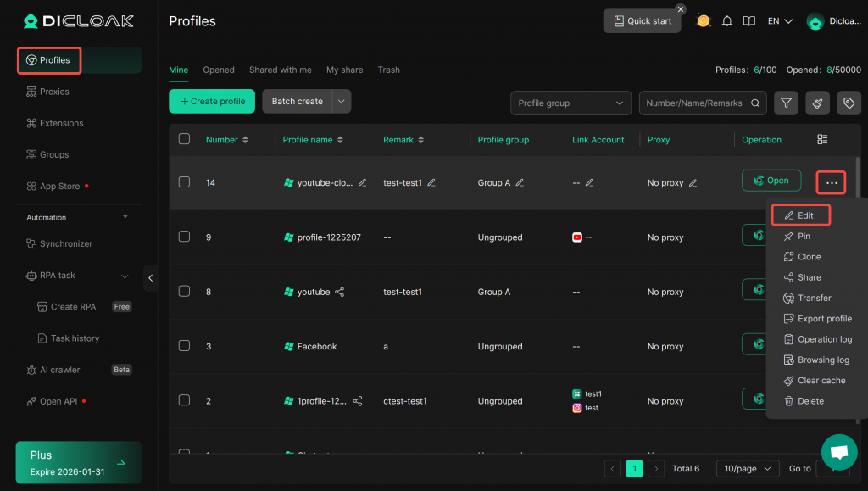Tick the checkbox for profile number 14
Image resolution: width=868 pixels, height=491 pixels.
[184, 181]
